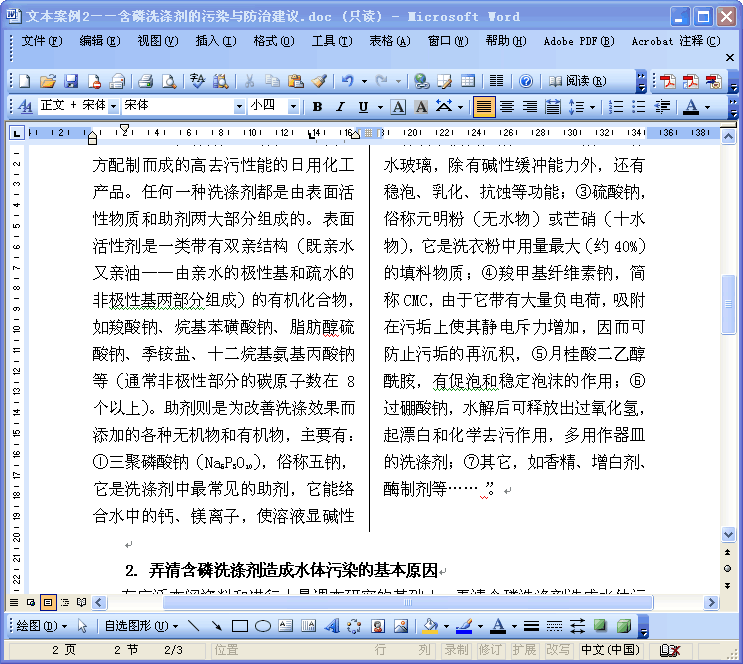
Task: Click the Insert Table icon
Action: 467,81
